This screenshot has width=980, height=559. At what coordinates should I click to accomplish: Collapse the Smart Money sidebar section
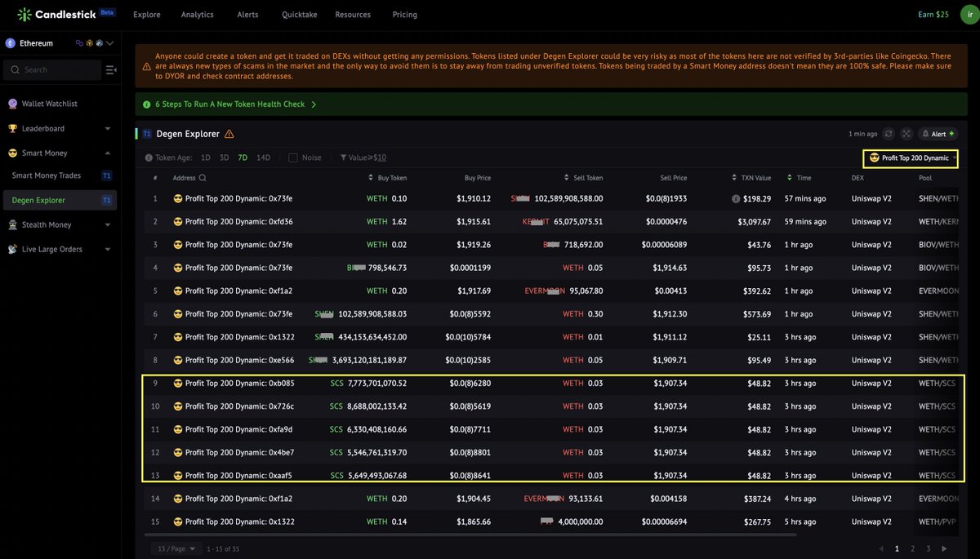108,153
